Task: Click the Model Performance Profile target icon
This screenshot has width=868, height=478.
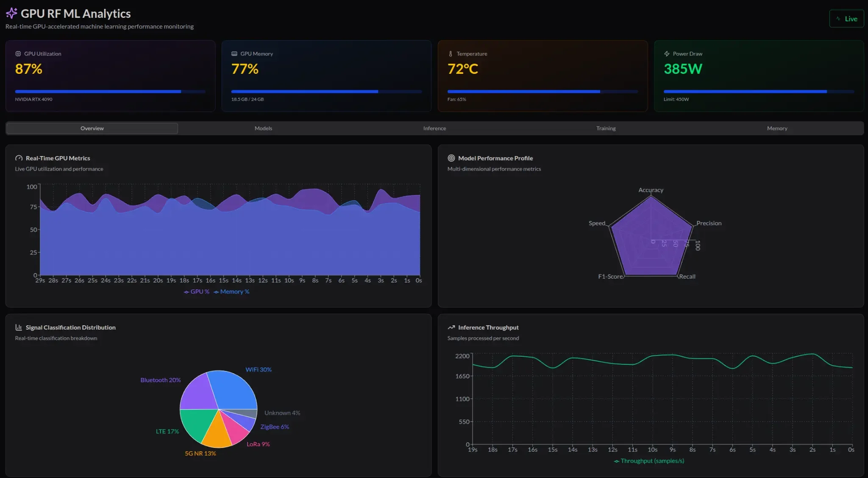Action: 451,158
